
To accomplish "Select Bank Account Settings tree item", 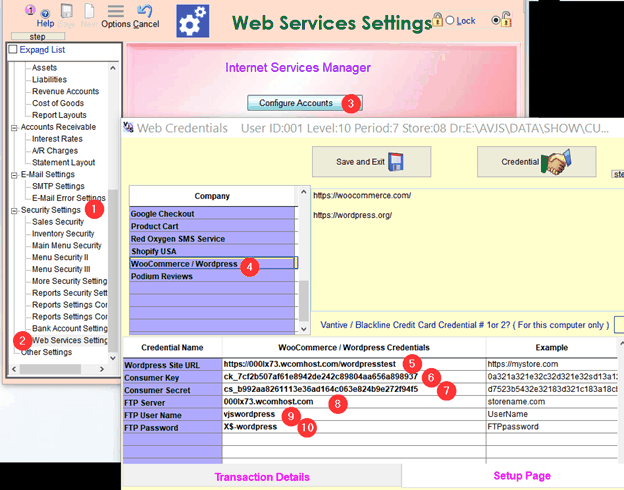I will 70,328.
